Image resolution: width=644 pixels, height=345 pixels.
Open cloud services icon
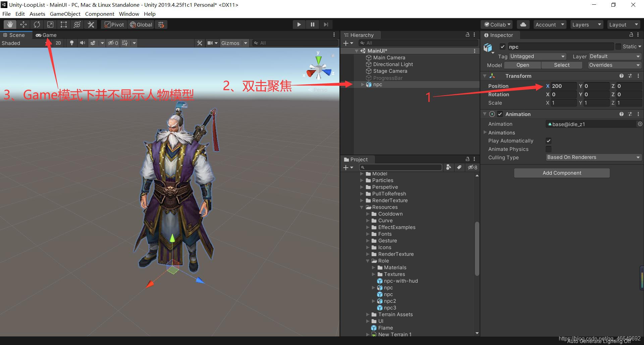[x=523, y=24]
